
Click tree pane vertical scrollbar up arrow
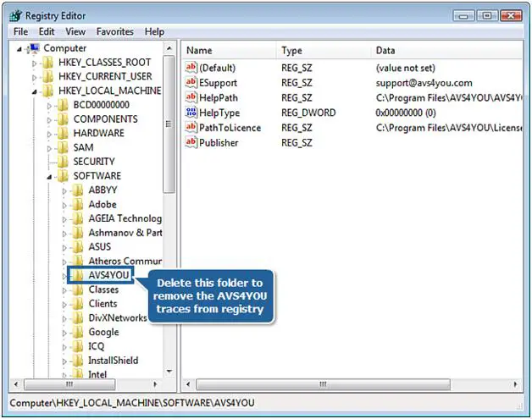[x=169, y=48]
